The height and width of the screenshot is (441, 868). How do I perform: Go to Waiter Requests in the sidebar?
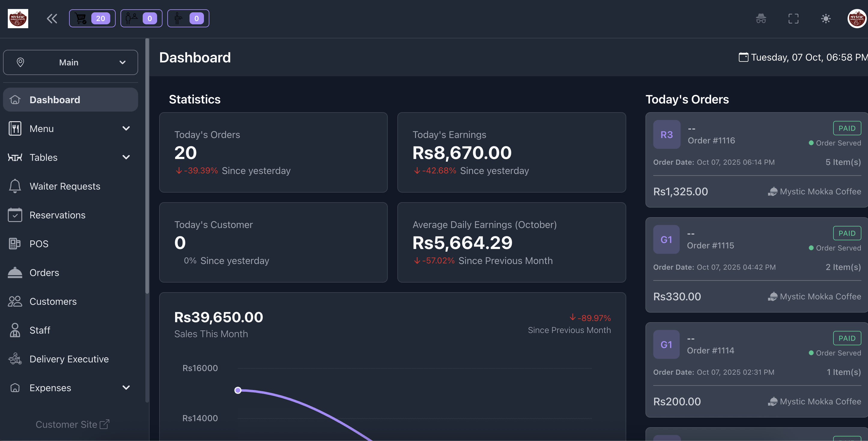(x=65, y=186)
